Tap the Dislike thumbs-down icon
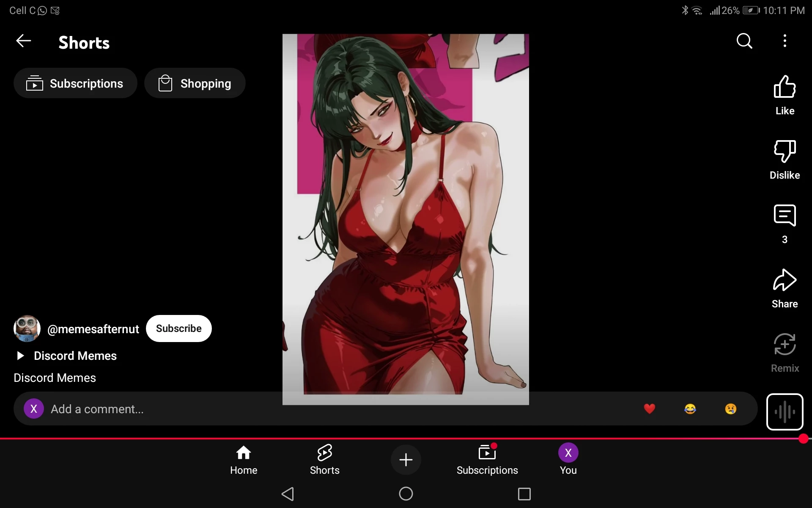Viewport: 812px width, 508px height. (785, 151)
